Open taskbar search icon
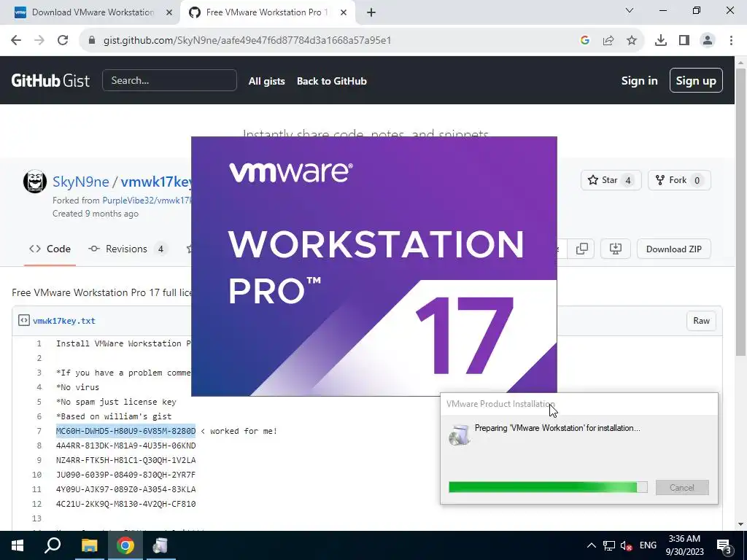This screenshot has height=560, width=747. [53, 545]
